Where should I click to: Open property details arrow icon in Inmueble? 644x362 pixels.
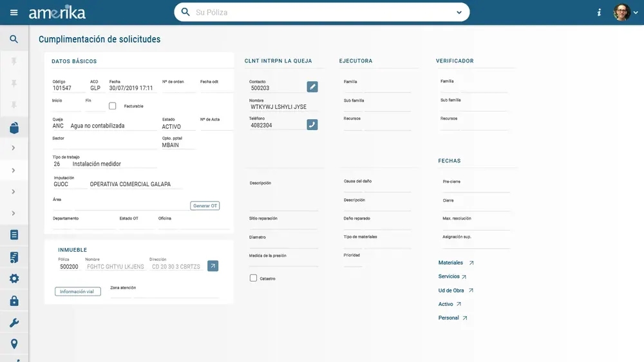(x=213, y=266)
